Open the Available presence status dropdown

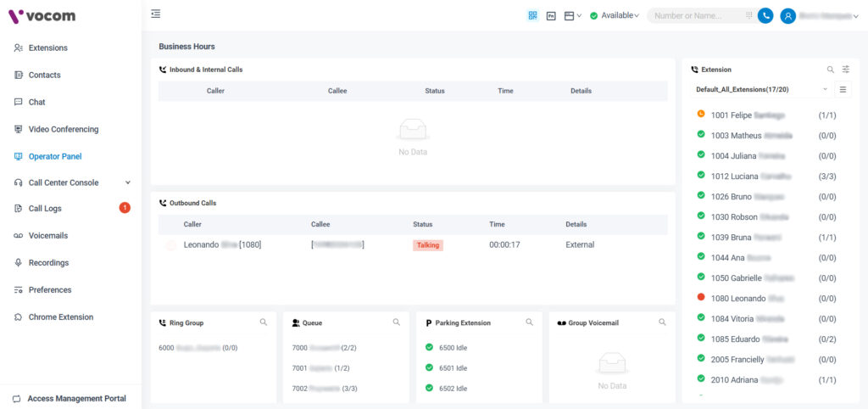pyautogui.click(x=615, y=15)
